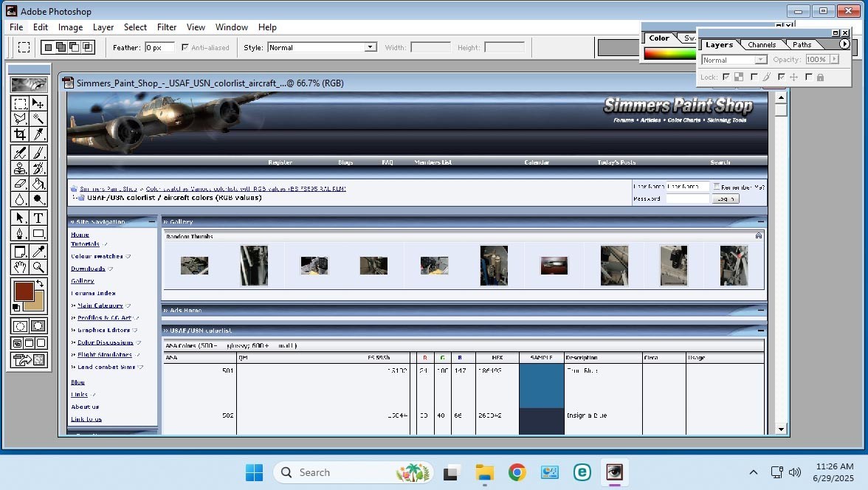Screen dimensions: 868x490
Task: Open the foreground color picker
Action: [23, 290]
